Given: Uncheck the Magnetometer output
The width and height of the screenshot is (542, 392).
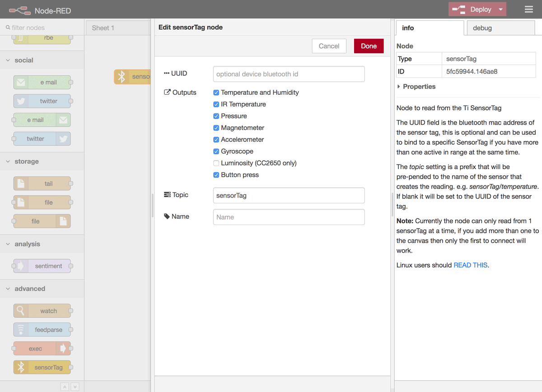Looking at the screenshot, I should [x=216, y=128].
